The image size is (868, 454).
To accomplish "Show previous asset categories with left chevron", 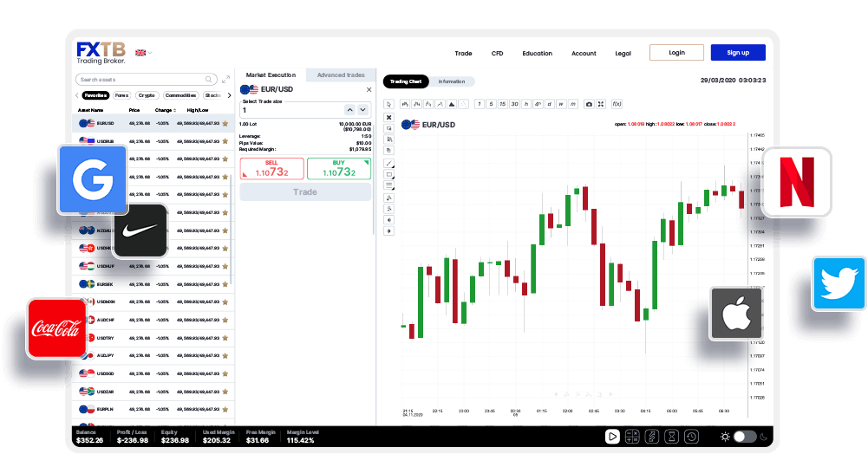I will click(77, 95).
